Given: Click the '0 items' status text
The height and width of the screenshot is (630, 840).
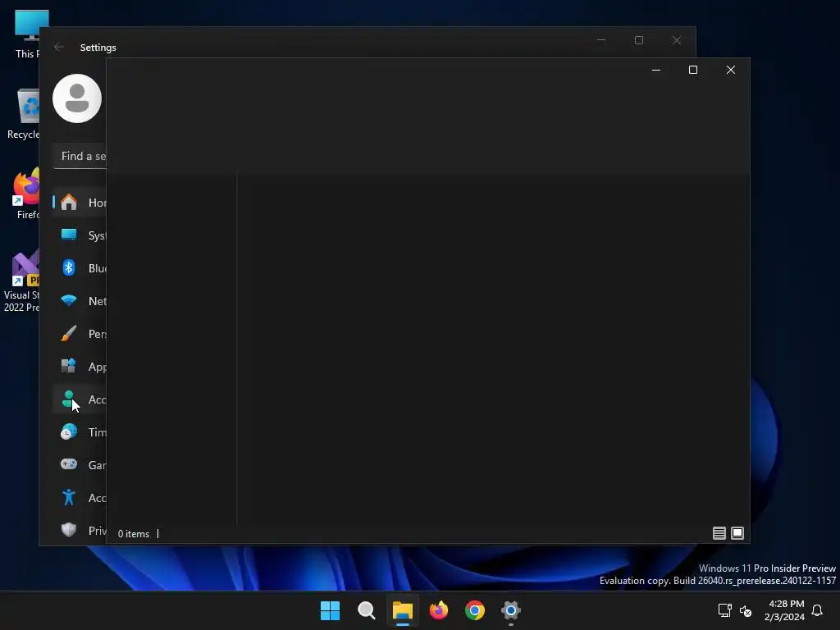Looking at the screenshot, I should point(134,533).
